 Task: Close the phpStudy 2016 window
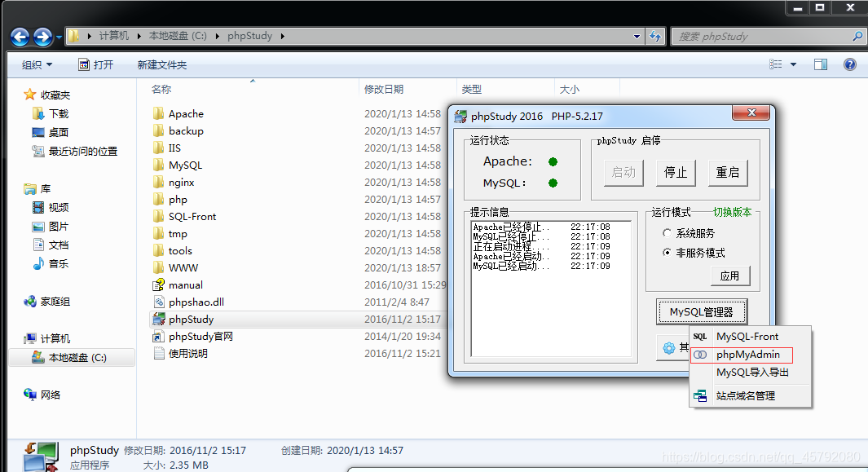(751, 112)
